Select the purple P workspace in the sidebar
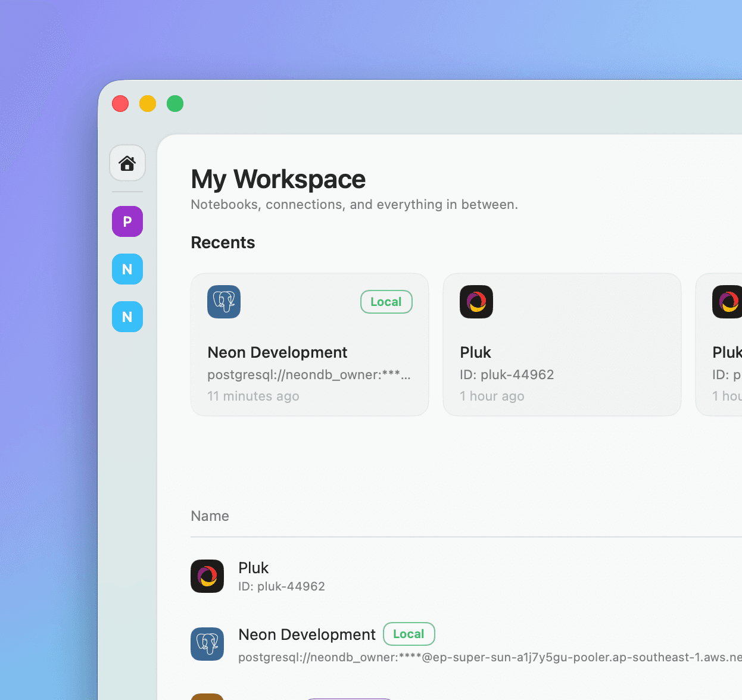Viewport: 742px width, 700px height. [127, 221]
